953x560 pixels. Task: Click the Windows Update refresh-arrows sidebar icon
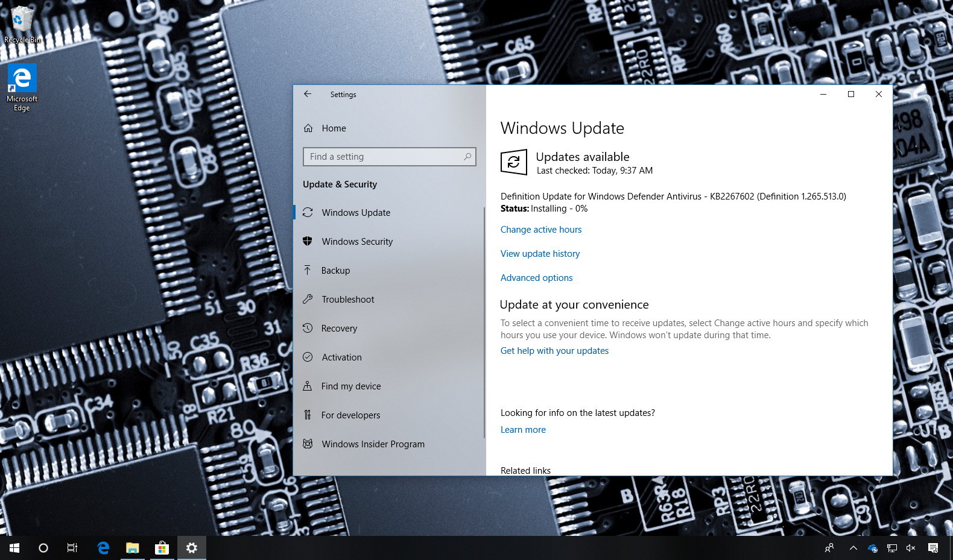tap(308, 212)
